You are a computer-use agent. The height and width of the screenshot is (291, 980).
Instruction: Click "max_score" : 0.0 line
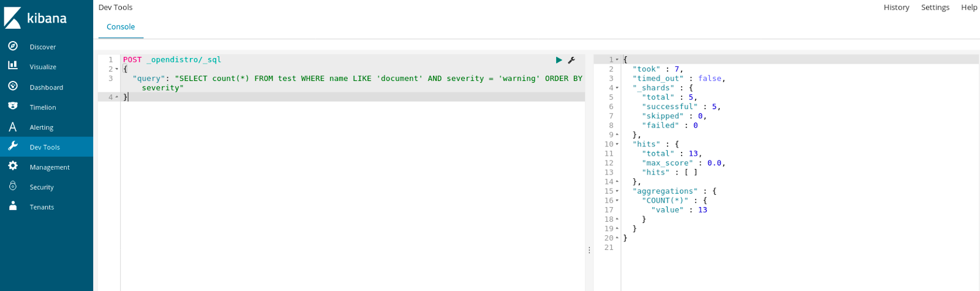(x=684, y=163)
